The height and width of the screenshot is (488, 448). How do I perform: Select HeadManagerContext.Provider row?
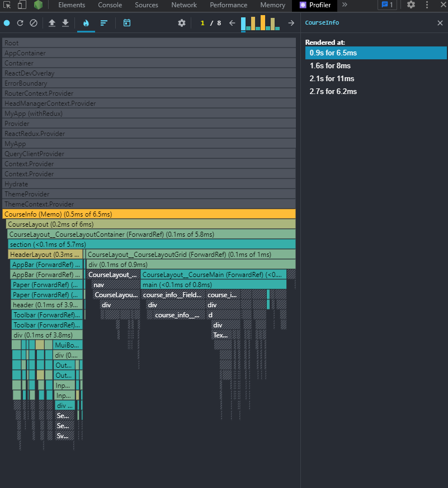[x=149, y=104]
